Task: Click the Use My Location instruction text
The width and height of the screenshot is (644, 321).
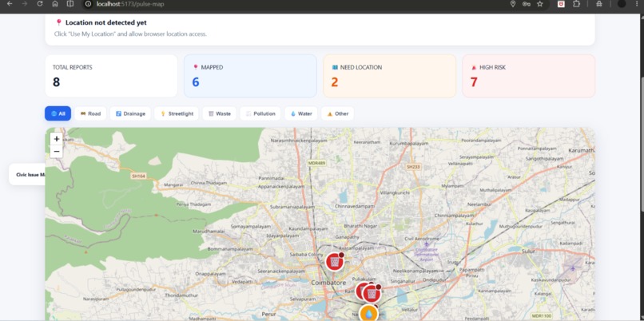Action: [x=130, y=34]
